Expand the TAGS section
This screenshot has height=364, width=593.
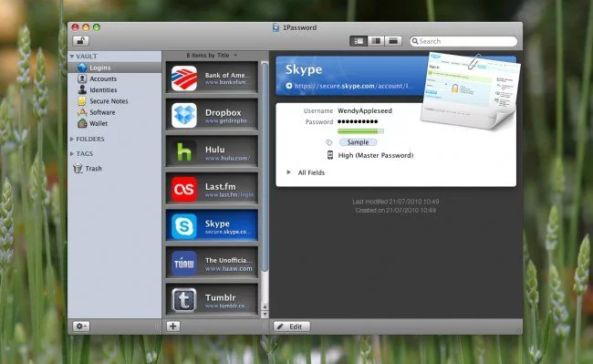72,154
